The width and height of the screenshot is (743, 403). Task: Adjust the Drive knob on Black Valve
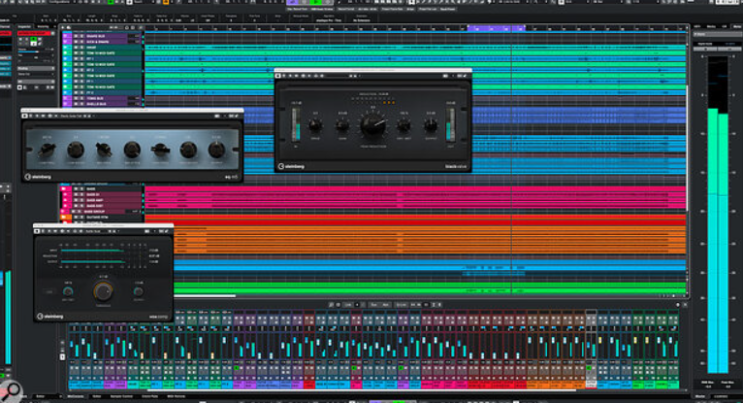coord(315,126)
